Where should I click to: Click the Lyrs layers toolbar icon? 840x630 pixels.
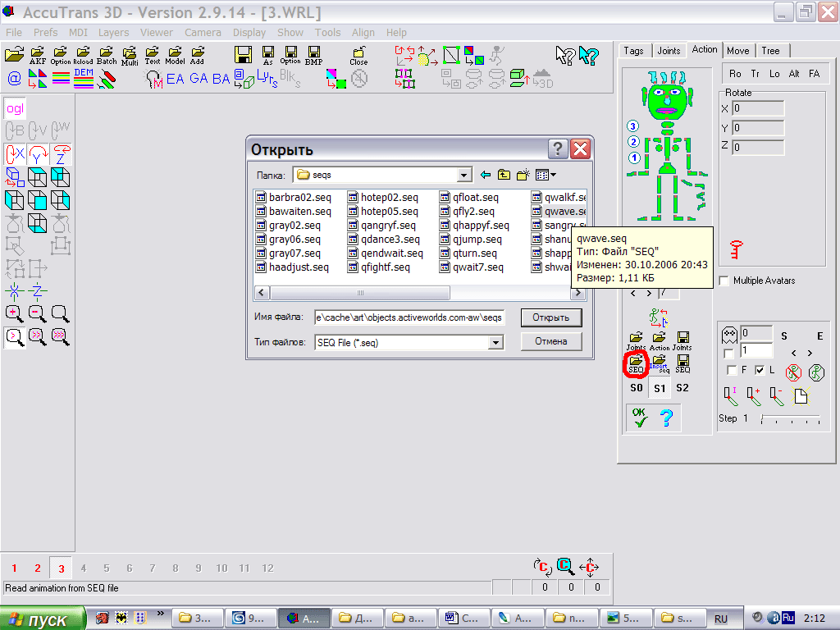tap(267, 78)
